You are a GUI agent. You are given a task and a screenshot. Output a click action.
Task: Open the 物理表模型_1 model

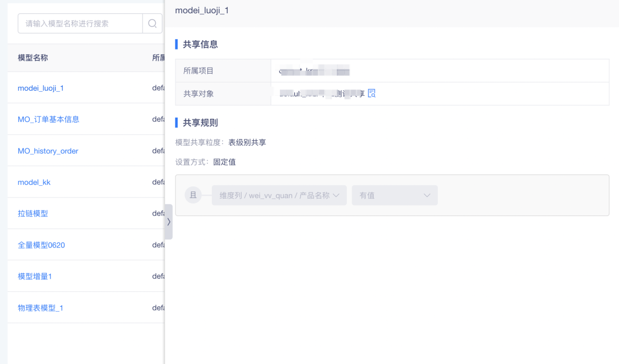(40, 307)
